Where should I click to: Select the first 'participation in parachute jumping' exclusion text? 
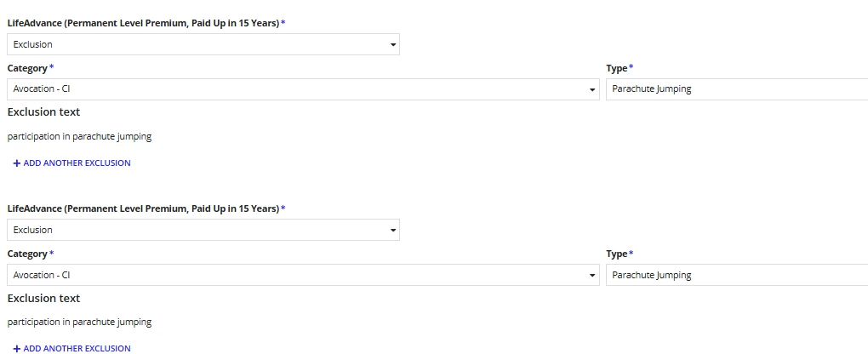pos(79,136)
